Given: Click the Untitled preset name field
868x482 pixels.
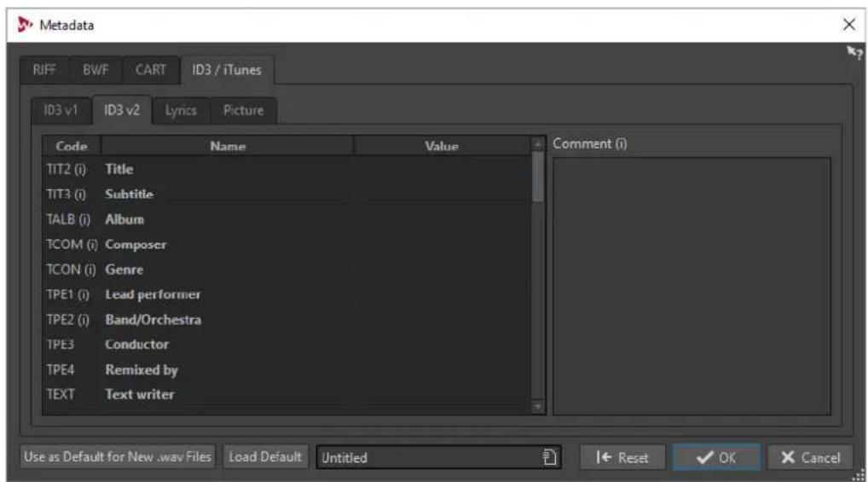Looking at the screenshot, I should coord(438,457).
